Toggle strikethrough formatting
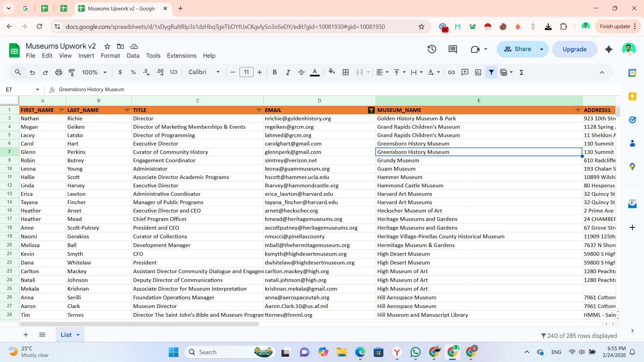Image resolution: width=644 pixels, height=362 pixels. [x=301, y=72]
